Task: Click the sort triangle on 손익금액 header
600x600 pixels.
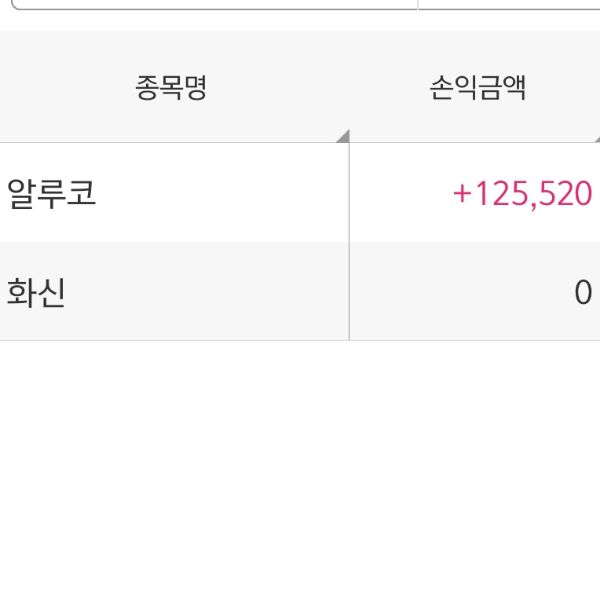Action: click(594, 136)
